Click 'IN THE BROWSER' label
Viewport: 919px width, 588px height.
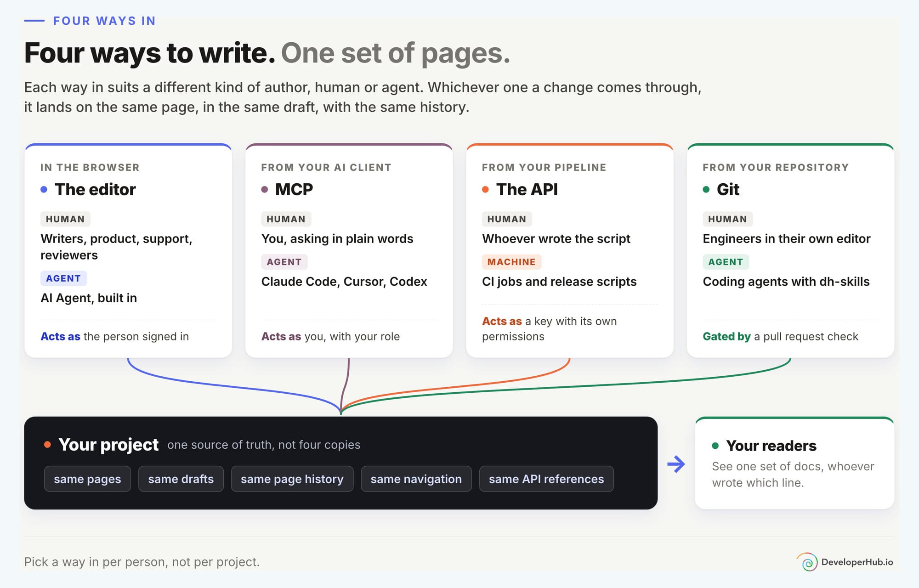90,167
